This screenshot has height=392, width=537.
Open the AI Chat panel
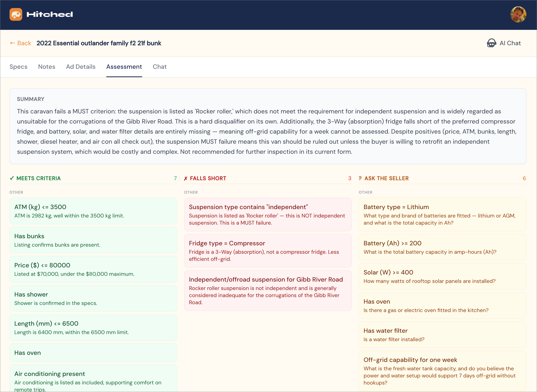(x=504, y=43)
